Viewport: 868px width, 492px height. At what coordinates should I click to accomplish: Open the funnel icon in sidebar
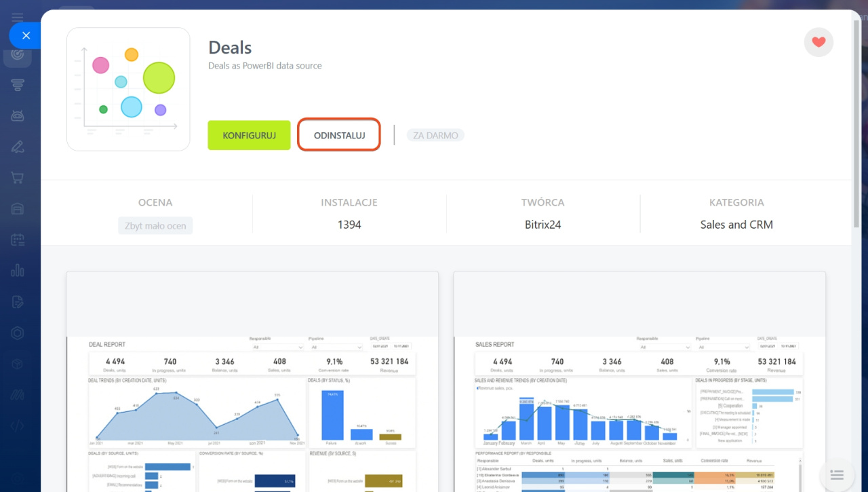(x=18, y=85)
